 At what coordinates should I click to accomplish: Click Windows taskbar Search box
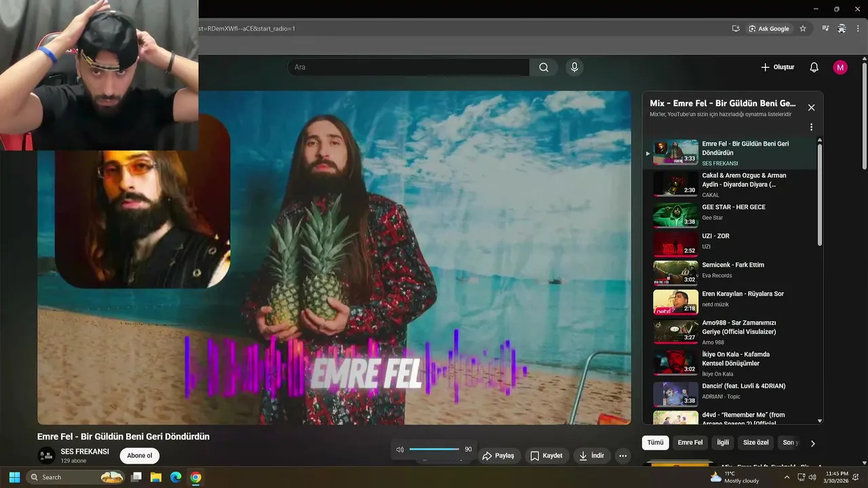point(77,477)
